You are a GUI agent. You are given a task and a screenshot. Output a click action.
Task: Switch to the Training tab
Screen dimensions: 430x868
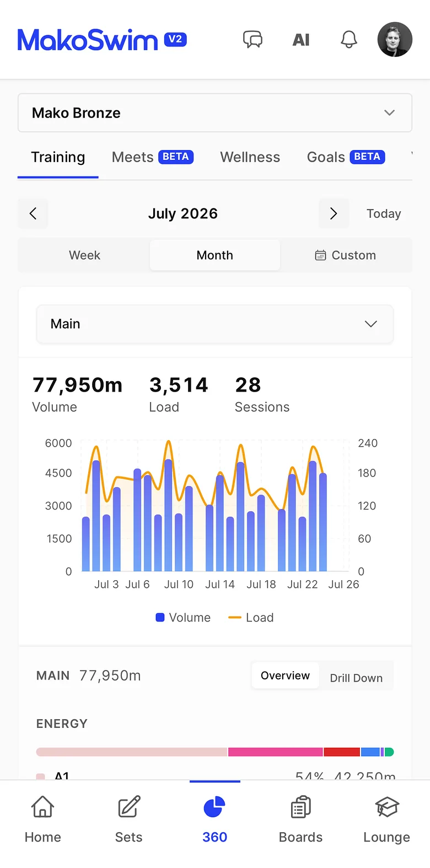click(58, 157)
